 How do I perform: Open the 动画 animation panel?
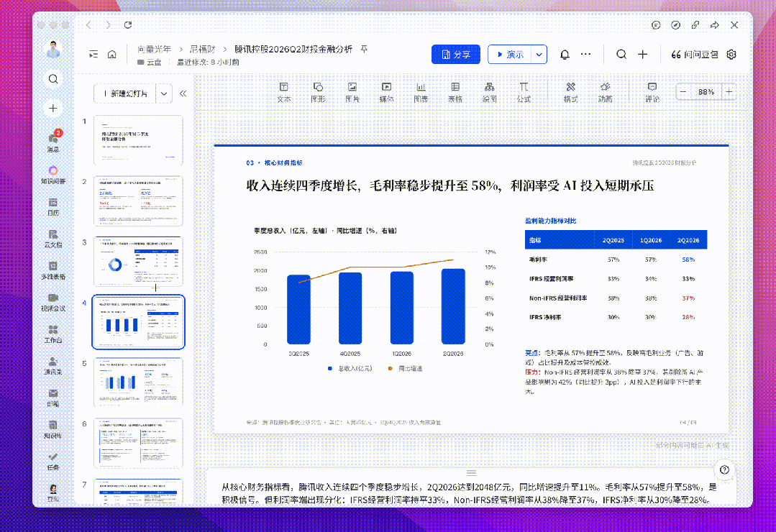click(605, 93)
